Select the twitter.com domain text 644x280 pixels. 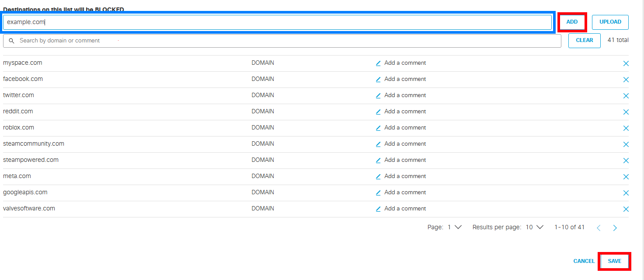18,95
